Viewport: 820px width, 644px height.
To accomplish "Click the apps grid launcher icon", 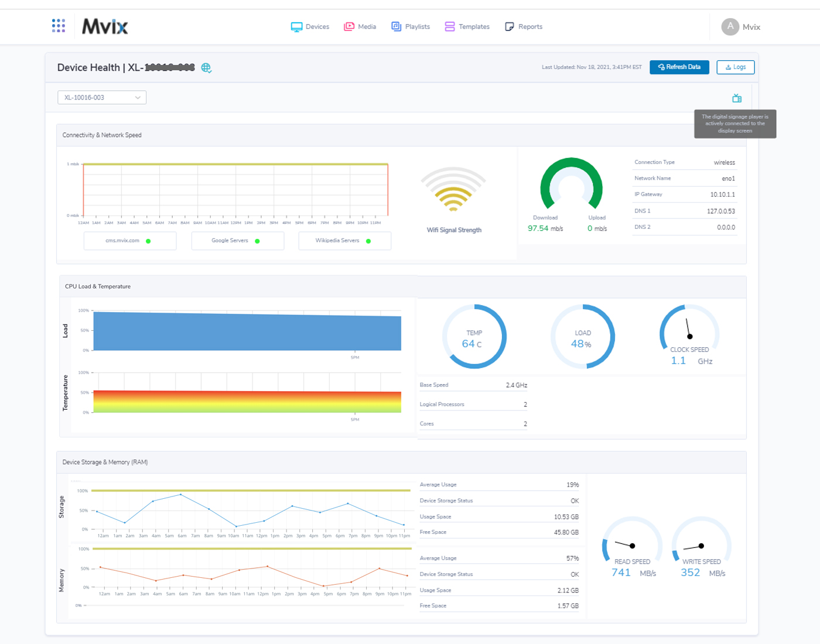I will point(58,26).
